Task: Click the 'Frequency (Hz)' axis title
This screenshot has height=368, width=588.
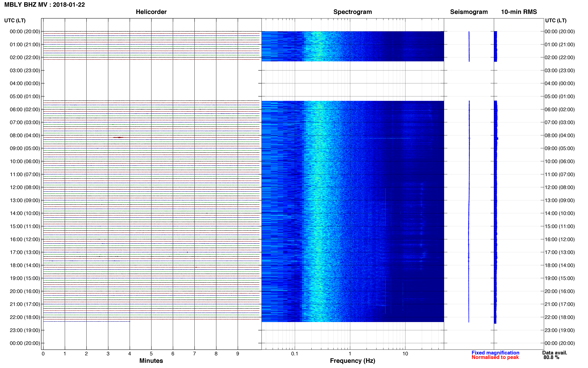Action: [352, 361]
